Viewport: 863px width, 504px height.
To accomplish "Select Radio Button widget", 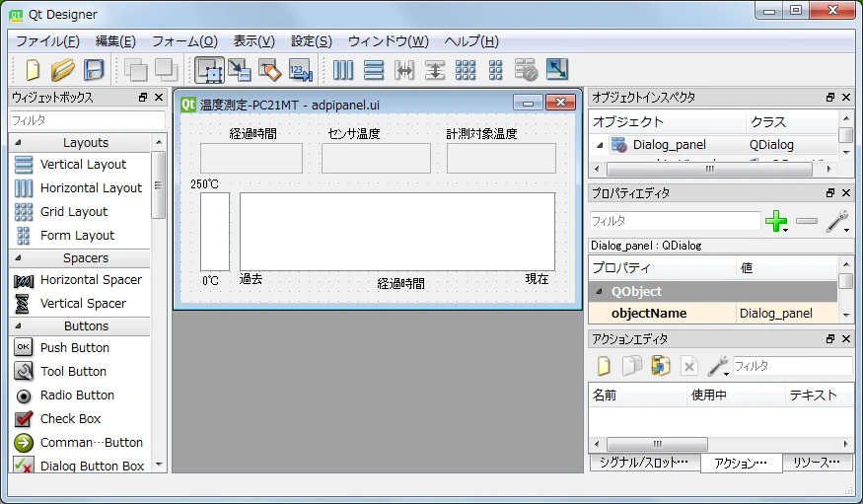I will click(x=77, y=396).
